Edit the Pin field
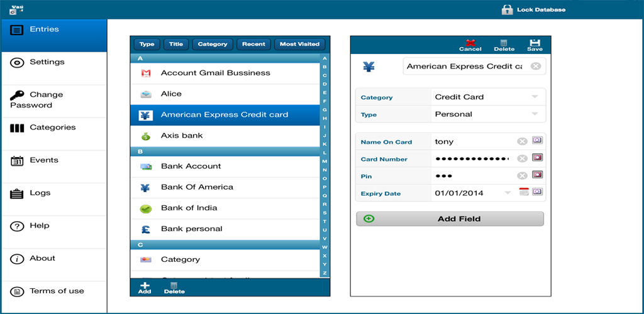The height and width of the screenshot is (314, 644). click(473, 176)
